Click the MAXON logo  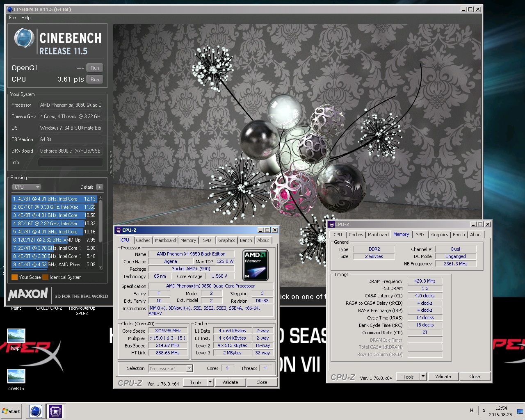coord(28,294)
